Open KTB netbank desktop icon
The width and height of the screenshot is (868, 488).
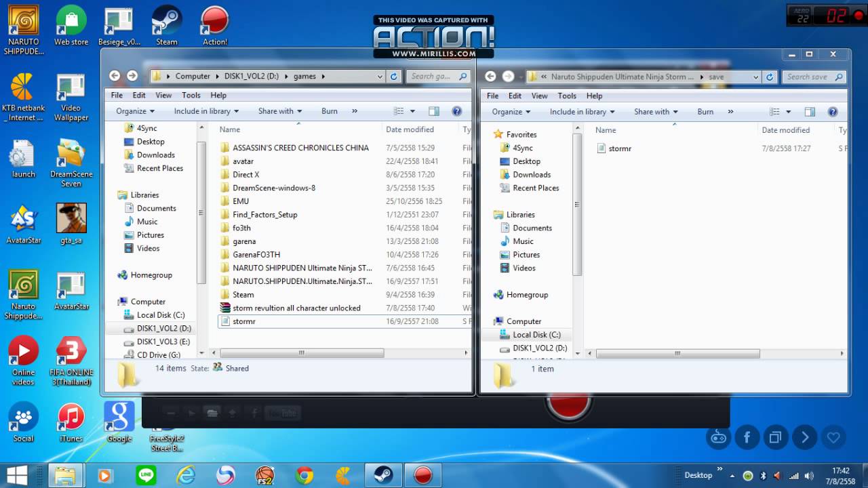(x=23, y=98)
